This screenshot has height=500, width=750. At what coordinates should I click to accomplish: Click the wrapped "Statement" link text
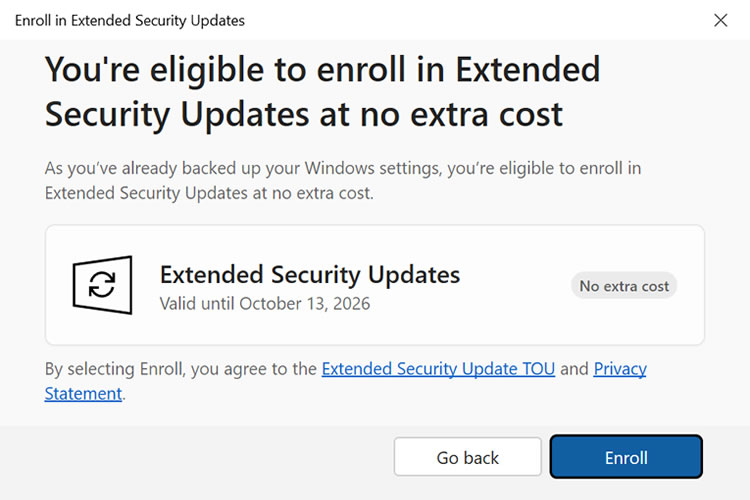[x=83, y=394]
